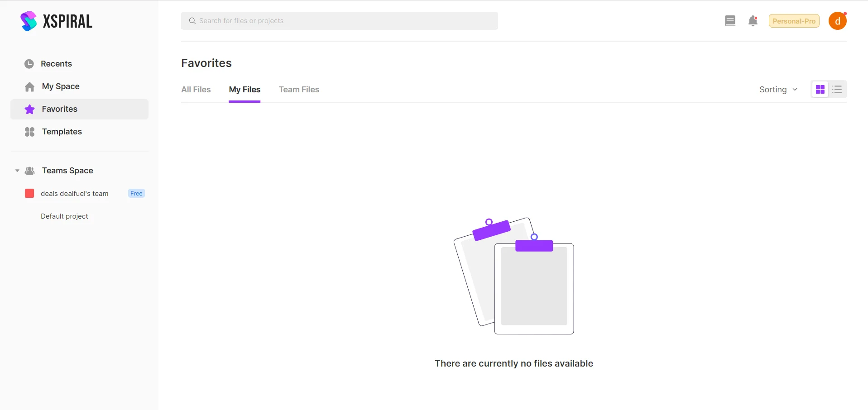Viewport: 868px width, 410px height.
Task: Click the XSPIRAL logo icon
Action: pyautogui.click(x=29, y=21)
